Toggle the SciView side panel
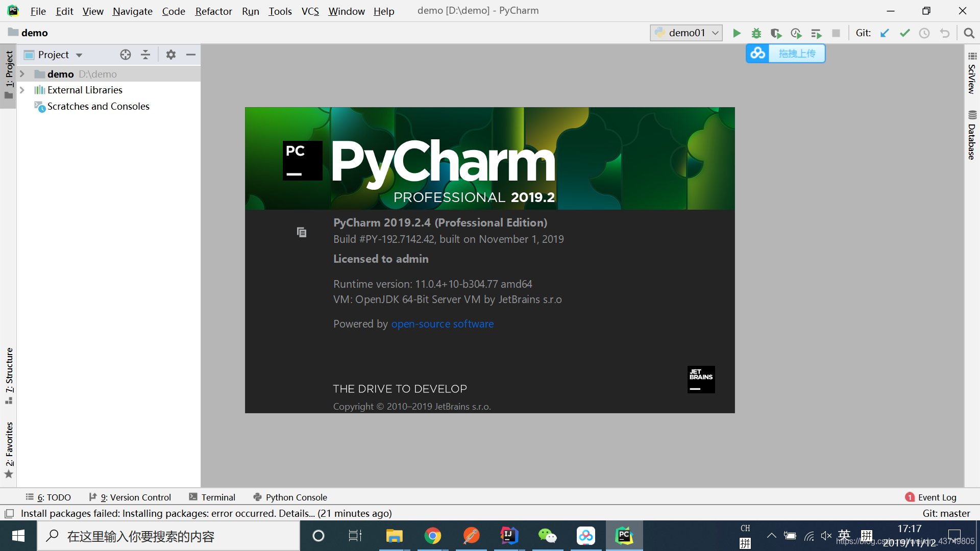The height and width of the screenshot is (551, 980). pos(972,72)
